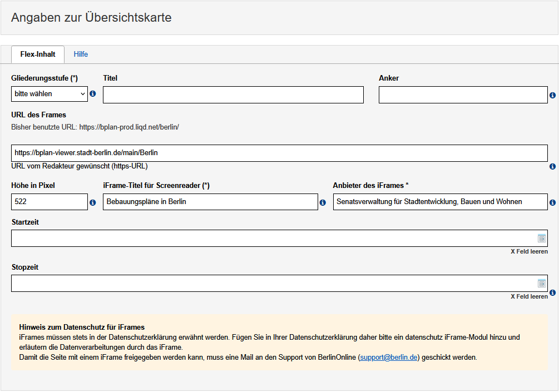
Task: Switch to the Hilfe tab
Action: click(x=81, y=54)
